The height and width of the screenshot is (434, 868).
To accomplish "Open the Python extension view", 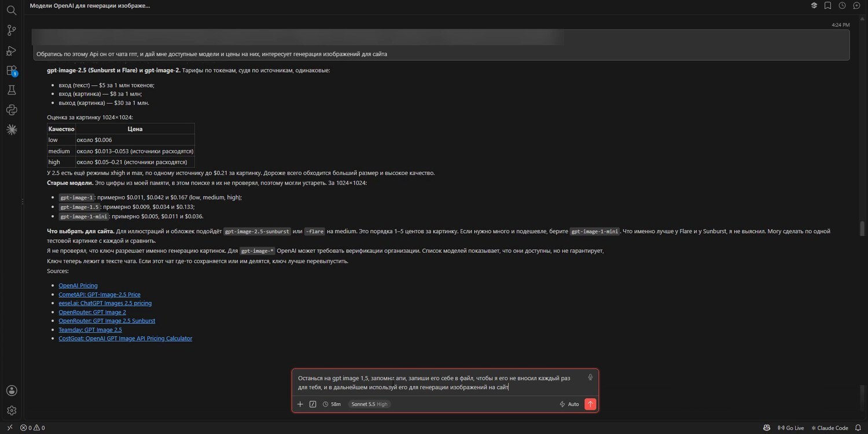I will pyautogui.click(x=11, y=110).
